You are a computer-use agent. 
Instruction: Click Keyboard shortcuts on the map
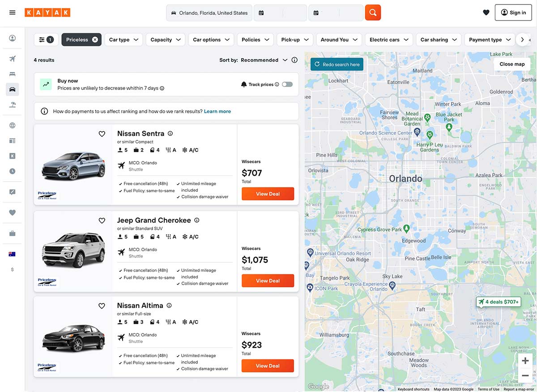pyautogui.click(x=413, y=389)
